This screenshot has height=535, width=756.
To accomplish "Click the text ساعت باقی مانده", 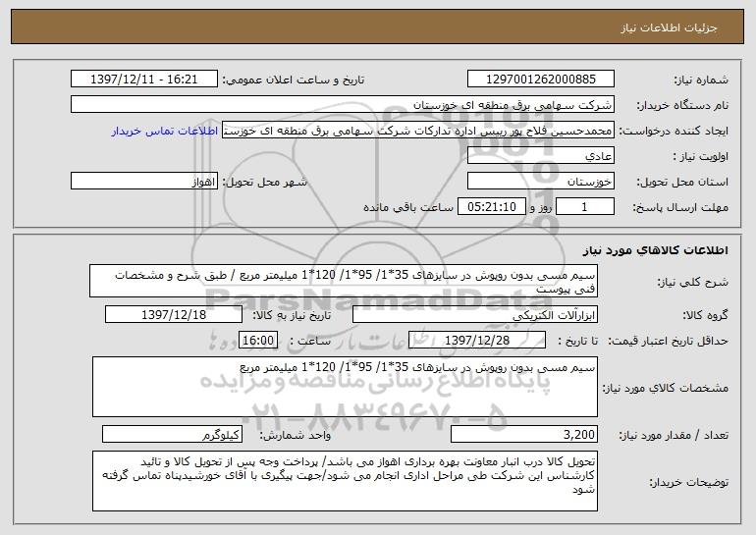I will (x=408, y=207).
